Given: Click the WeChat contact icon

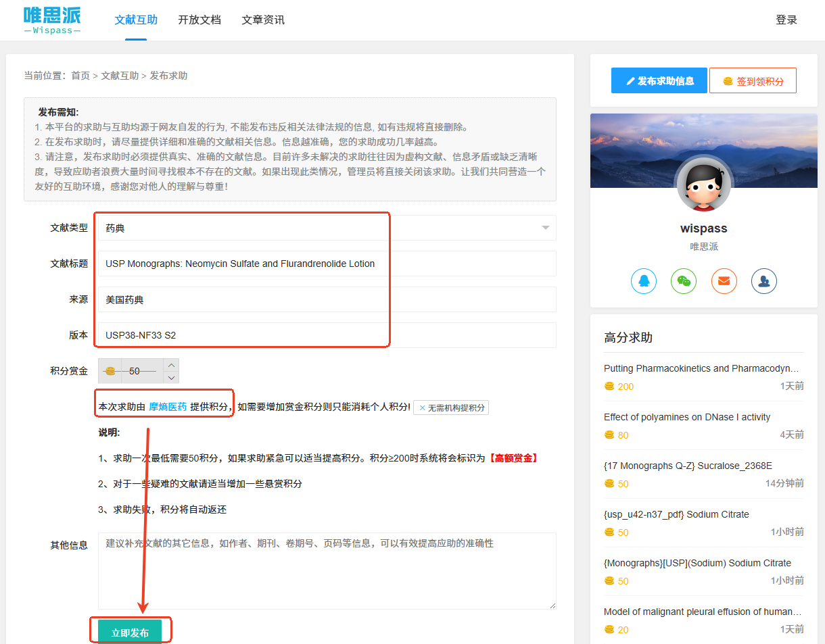Looking at the screenshot, I should (684, 281).
